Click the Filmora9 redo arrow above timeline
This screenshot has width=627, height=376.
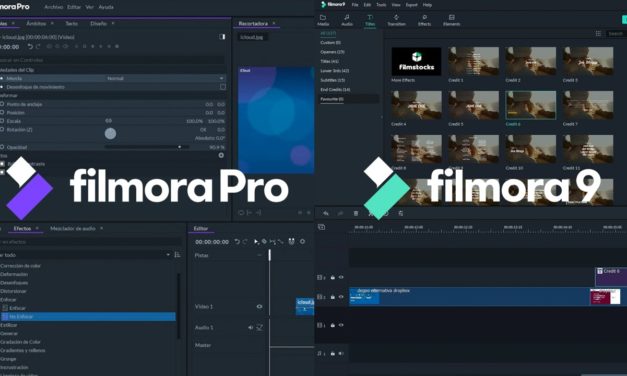click(x=340, y=213)
